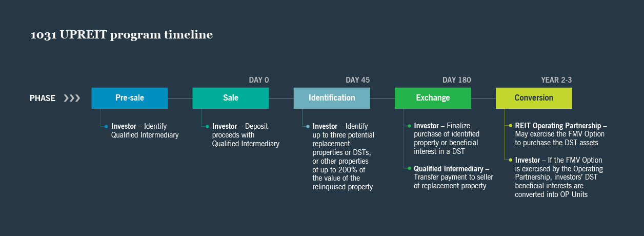Click the Conversion phase box
This screenshot has width=644, height=236.
click(534, 98)
